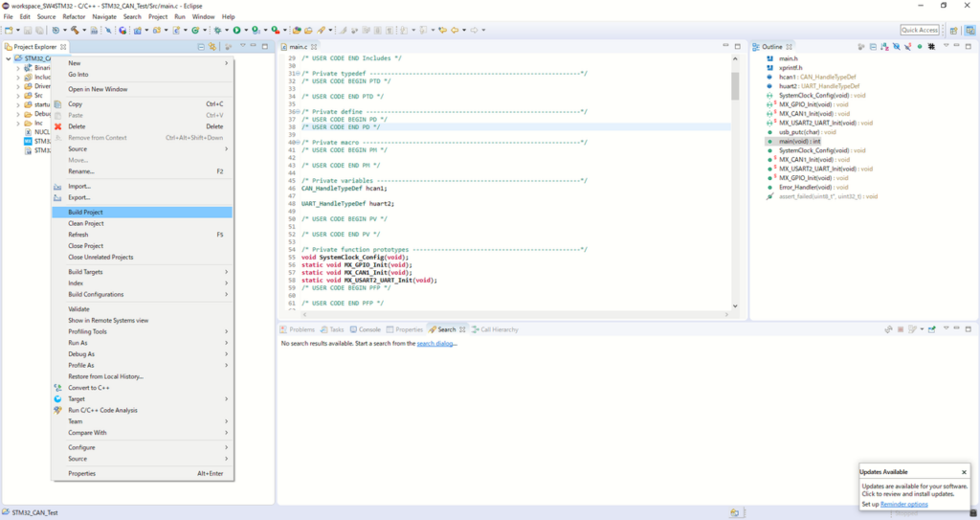Viewport: 980px width, 520px height.
Task: Click the Reminder options link
Action: click(903, 505)
